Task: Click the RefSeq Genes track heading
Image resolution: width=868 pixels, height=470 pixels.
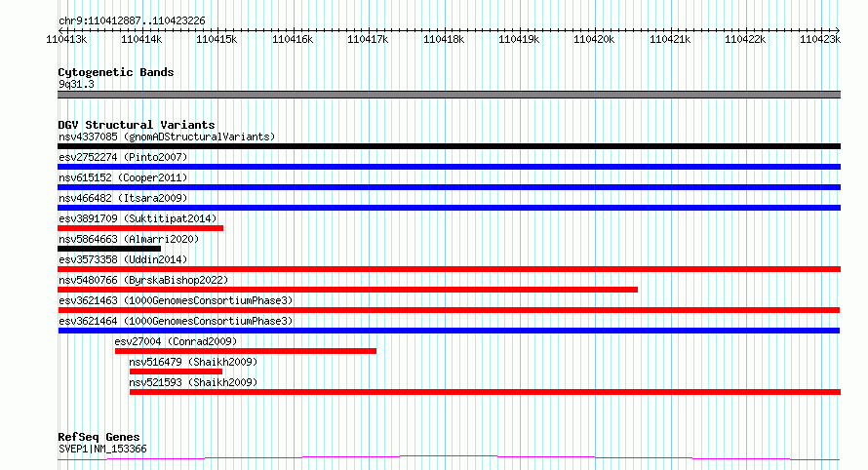Action: [x=99, y=437]
